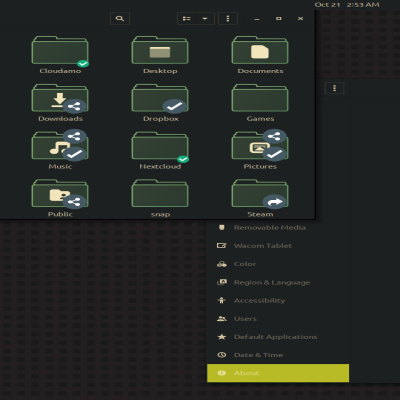Click the clock in the top bar
The height and width of the screenshot is (400, 400).
pos(347,5)
